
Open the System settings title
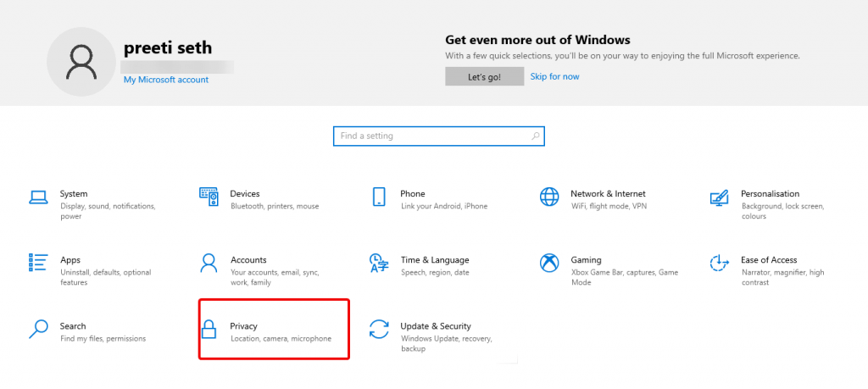click(74, 194)
